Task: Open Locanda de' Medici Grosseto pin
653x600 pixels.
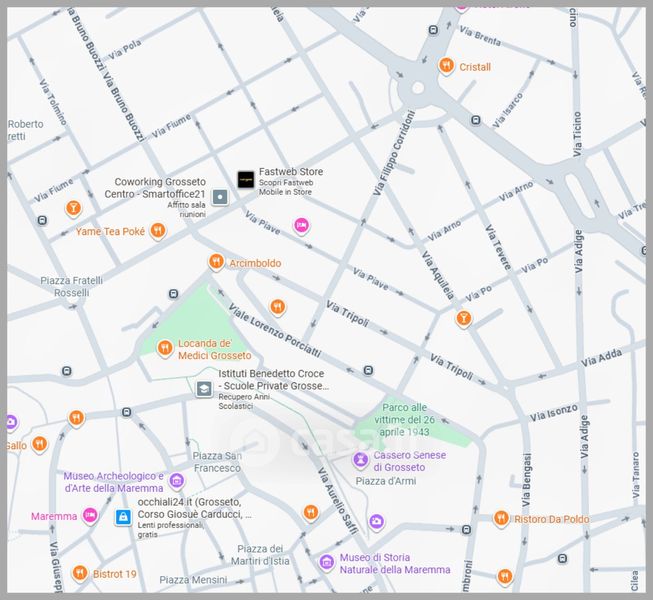Action: pos(165,348)
